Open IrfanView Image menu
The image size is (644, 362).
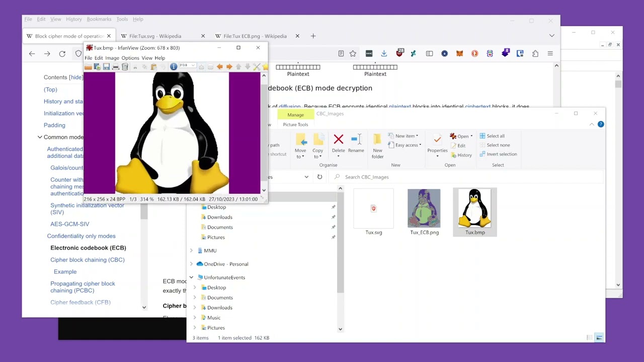pyautogui.click(x=112, y=58)
